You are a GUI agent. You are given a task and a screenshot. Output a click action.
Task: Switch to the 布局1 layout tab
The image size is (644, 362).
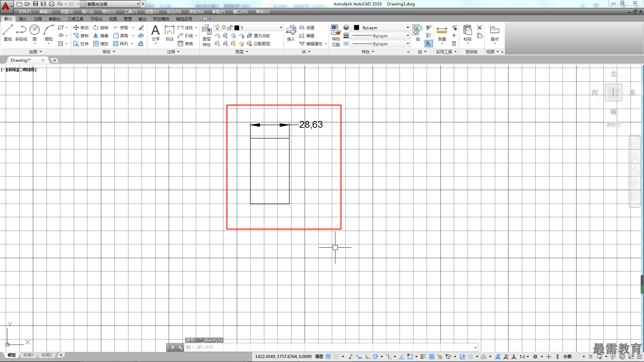tap(29, 355)
